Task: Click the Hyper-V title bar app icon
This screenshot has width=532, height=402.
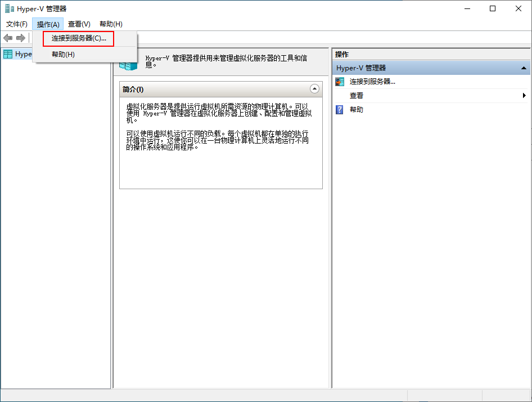Action: (9, 8)
